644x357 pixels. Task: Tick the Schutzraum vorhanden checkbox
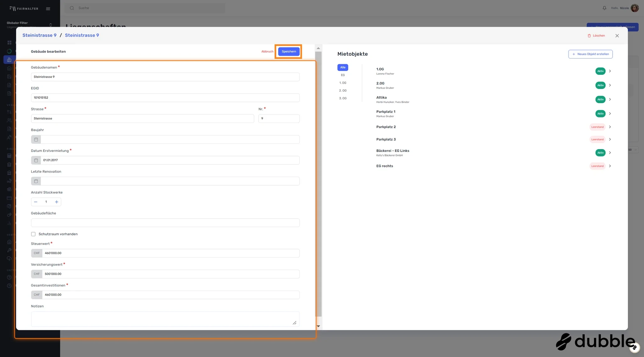pos(33,234)
